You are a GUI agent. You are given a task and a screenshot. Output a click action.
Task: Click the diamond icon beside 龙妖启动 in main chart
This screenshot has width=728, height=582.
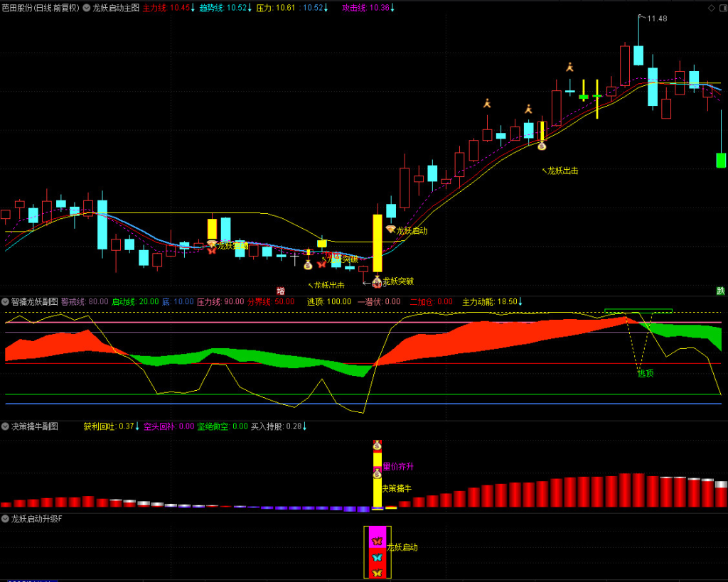390,230
